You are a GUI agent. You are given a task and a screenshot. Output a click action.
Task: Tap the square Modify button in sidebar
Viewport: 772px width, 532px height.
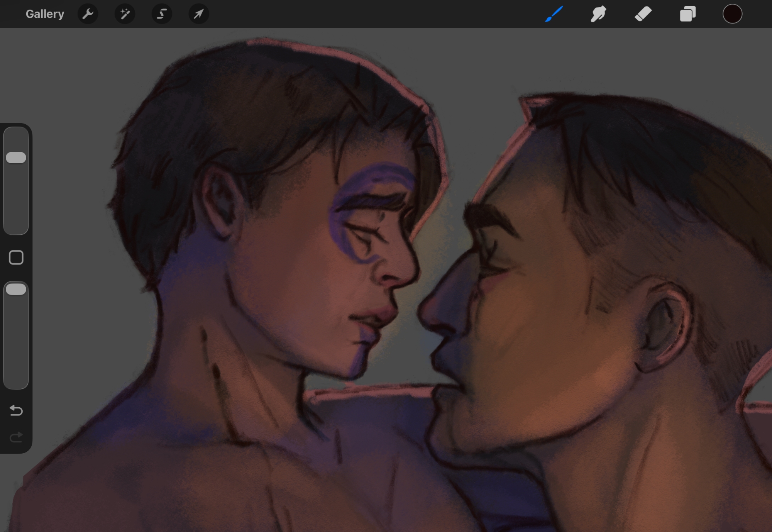click(x=16, y=258)
